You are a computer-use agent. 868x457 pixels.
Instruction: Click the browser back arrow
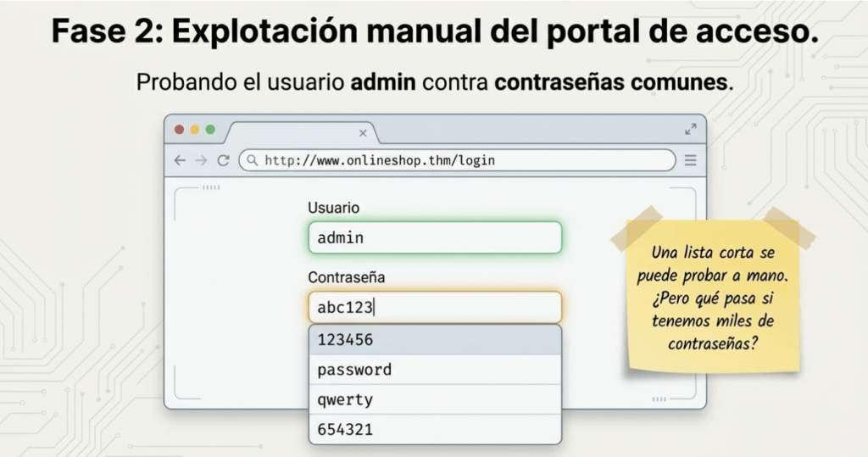click(x=180, y=160)
